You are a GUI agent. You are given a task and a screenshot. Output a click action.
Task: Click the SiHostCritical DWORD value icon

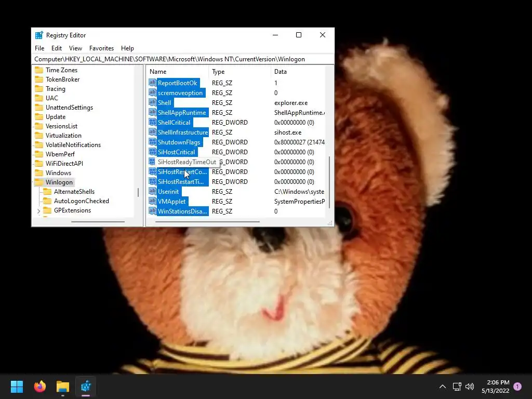click(152, 152)
